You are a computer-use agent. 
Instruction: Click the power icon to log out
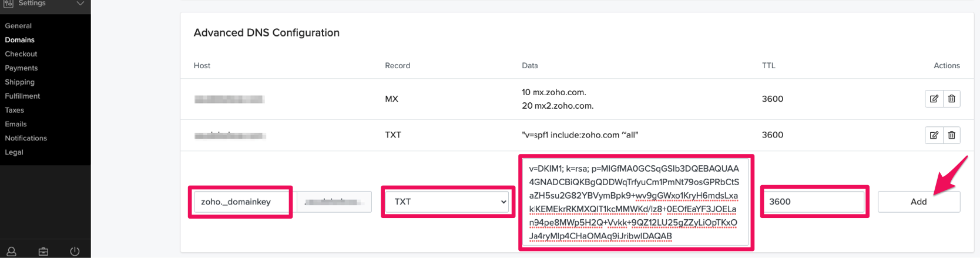75,251
